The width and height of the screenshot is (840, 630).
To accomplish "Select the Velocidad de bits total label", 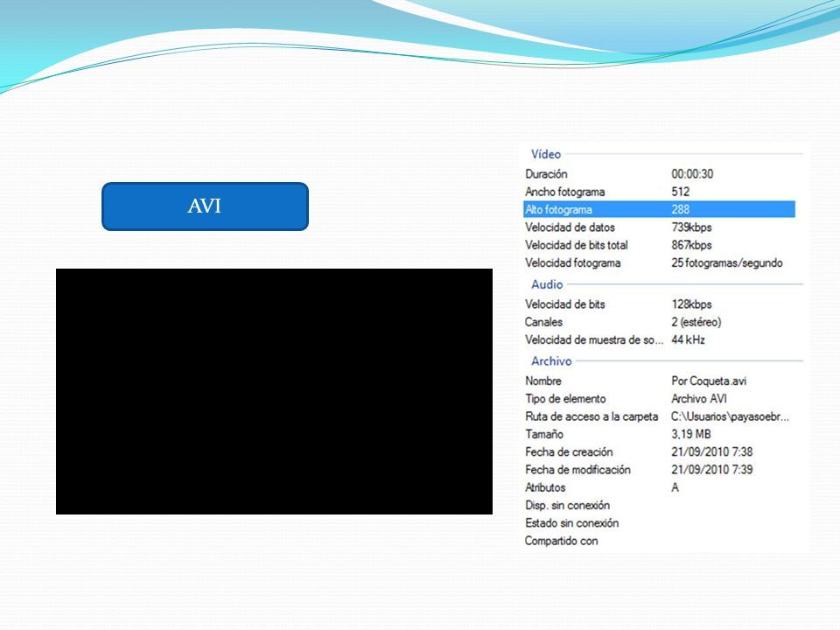I will (x=577, y=245).
